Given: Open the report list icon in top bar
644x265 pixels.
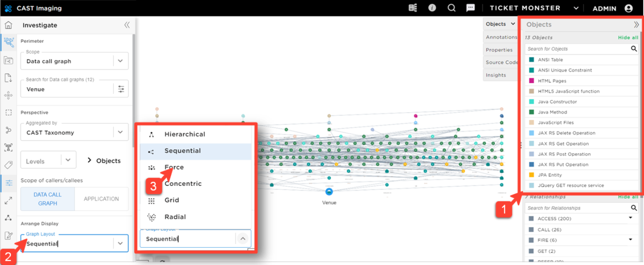Looking at the screenshot, I should tap(413, 8).
